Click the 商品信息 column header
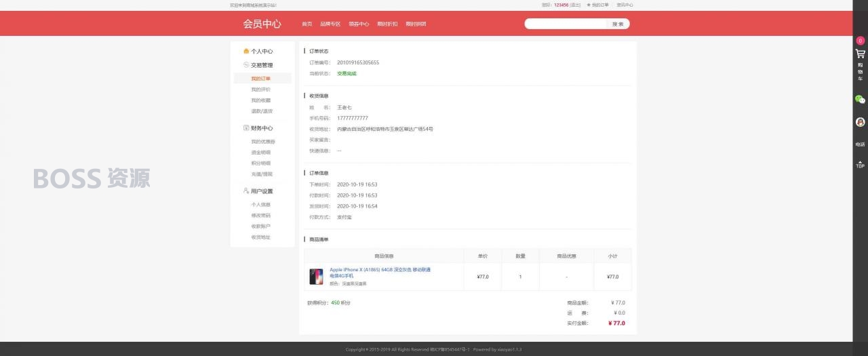Viewport: 868px width, 356px height. click(x=384, y=256)
